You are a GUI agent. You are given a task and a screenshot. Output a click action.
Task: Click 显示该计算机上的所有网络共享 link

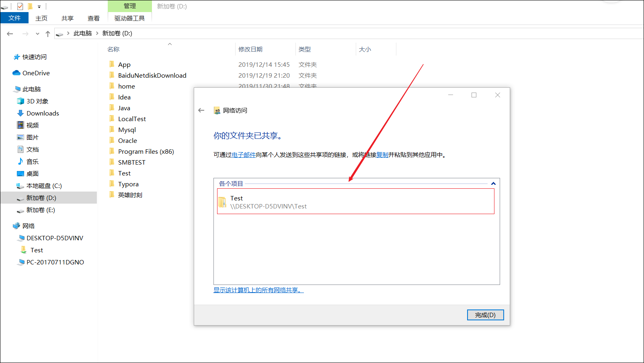pos(258,290)
